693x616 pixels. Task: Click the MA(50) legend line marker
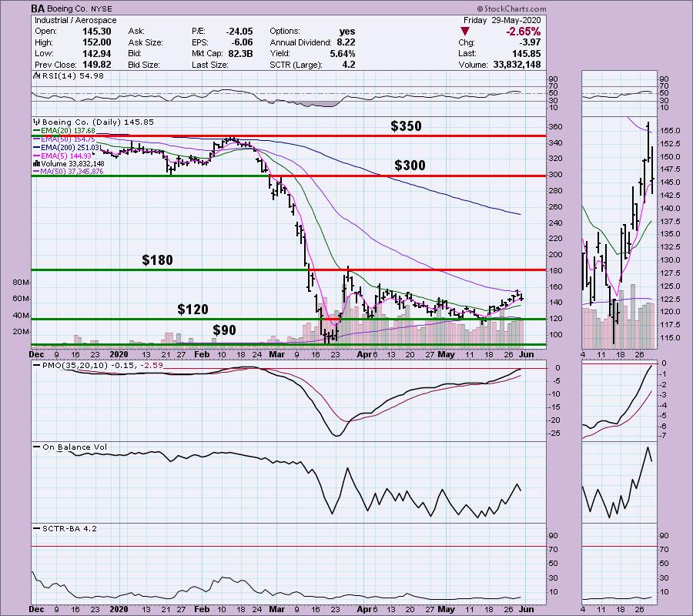[x=38, y=172]
